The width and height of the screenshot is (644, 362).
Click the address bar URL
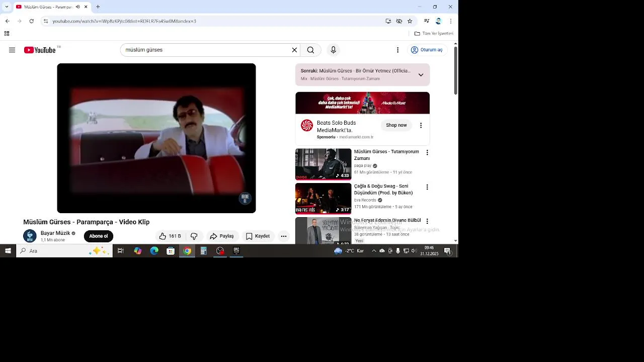(x=124, y=21)
